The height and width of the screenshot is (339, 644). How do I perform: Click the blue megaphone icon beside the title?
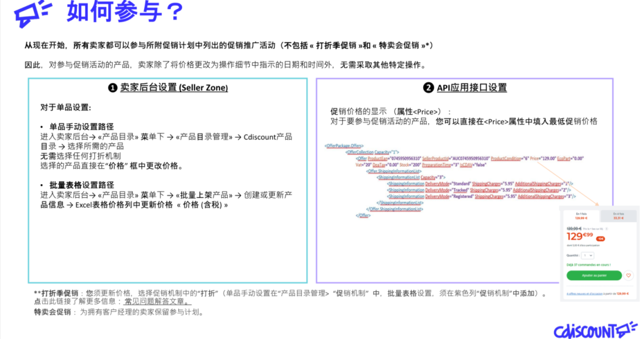coord(33,13)
